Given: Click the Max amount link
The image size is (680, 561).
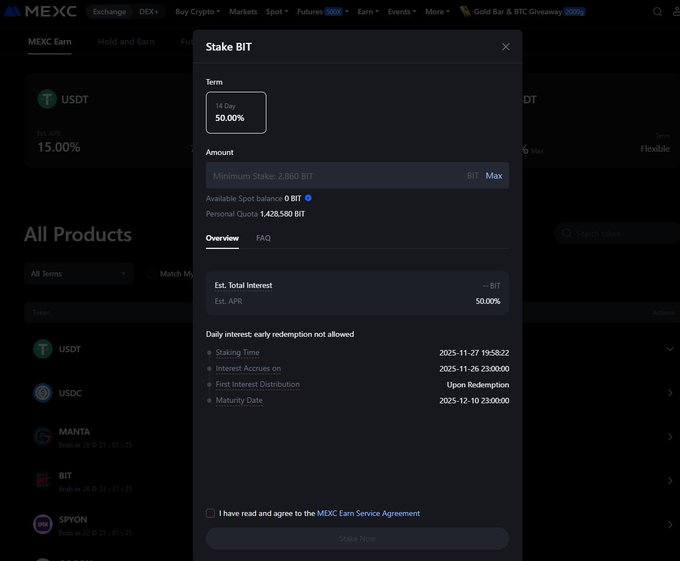Looking at the screenshot, I should 494,176.
